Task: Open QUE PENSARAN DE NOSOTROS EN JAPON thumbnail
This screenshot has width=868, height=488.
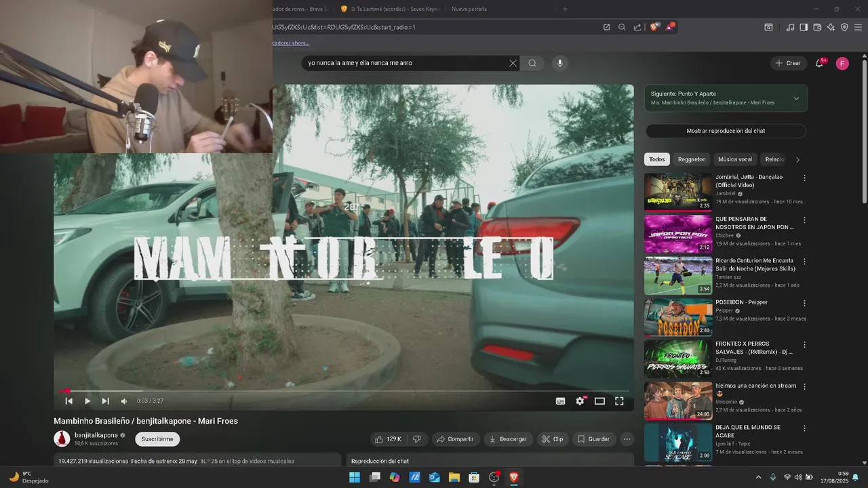Action: pos(678,234)
